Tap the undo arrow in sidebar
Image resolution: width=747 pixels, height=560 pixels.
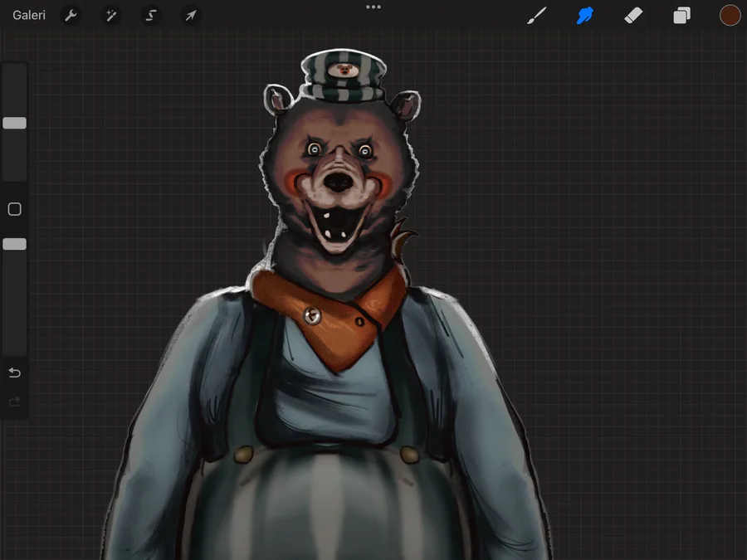click(15, 373)
